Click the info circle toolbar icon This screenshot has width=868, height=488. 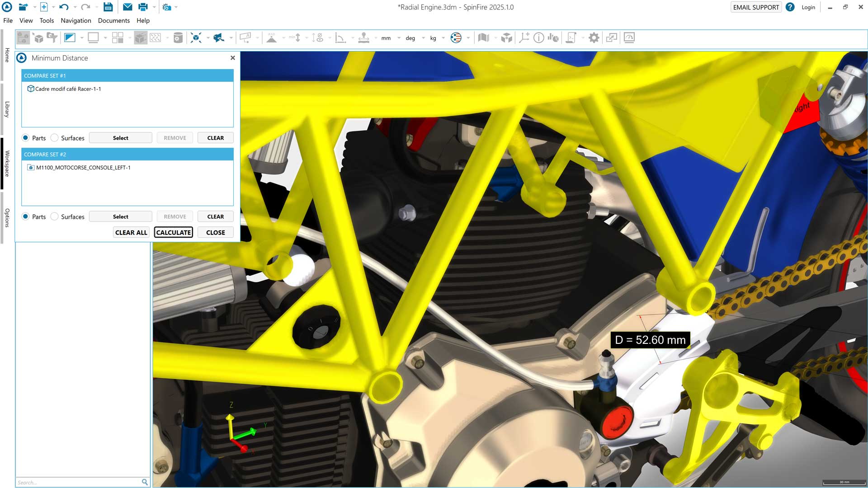tap(538, 38)
